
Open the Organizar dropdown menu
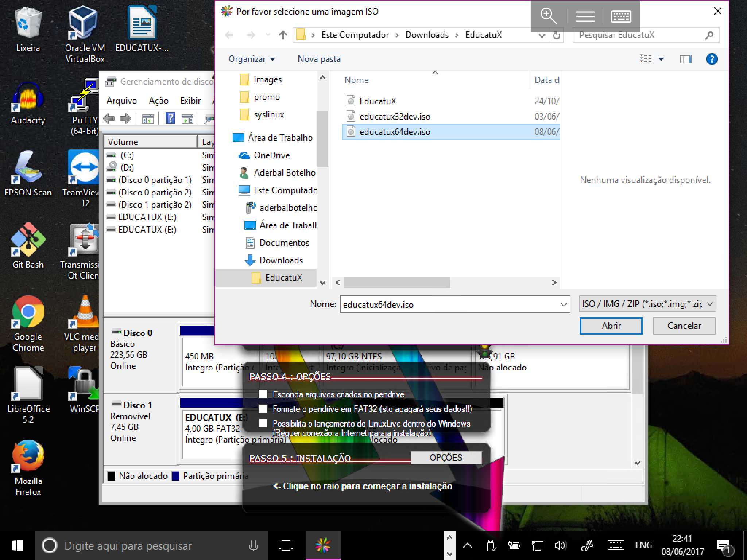(x=252, y=59)
